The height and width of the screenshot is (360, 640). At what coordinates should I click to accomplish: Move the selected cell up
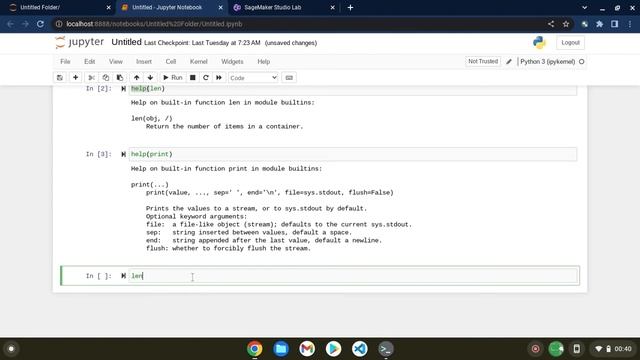[x=136, y=78]
